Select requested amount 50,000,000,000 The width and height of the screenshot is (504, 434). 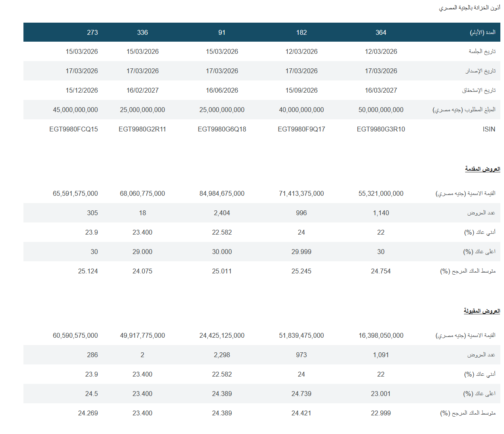tap(380, 109)
